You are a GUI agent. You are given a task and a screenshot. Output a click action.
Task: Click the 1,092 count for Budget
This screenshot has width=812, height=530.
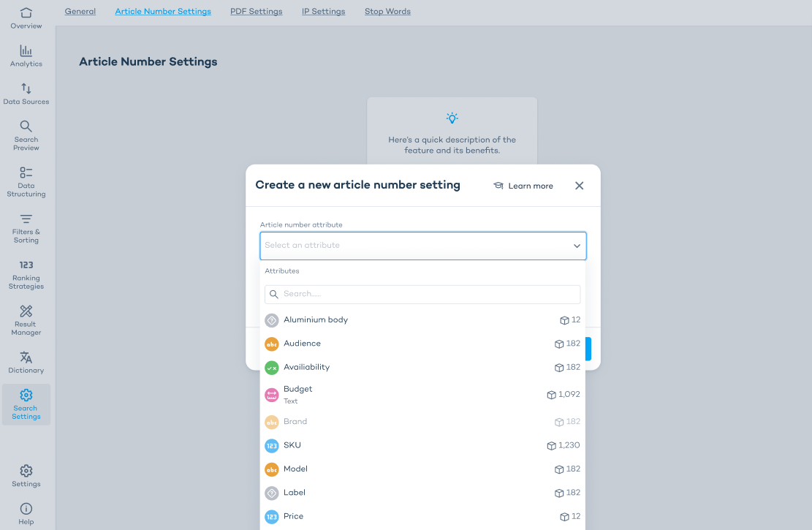tap(569, 395)
